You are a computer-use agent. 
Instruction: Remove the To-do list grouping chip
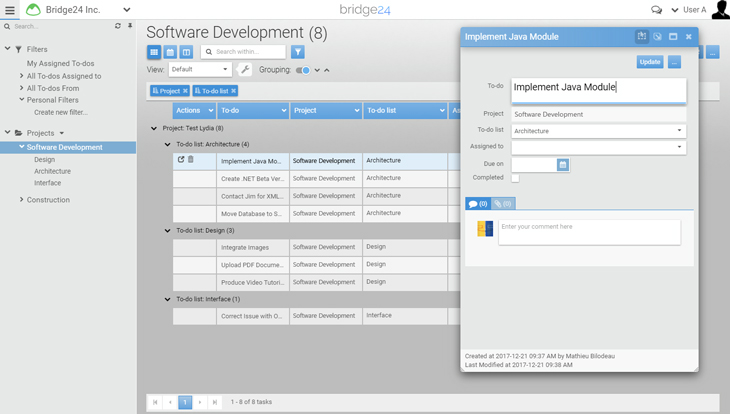[234, 91]
